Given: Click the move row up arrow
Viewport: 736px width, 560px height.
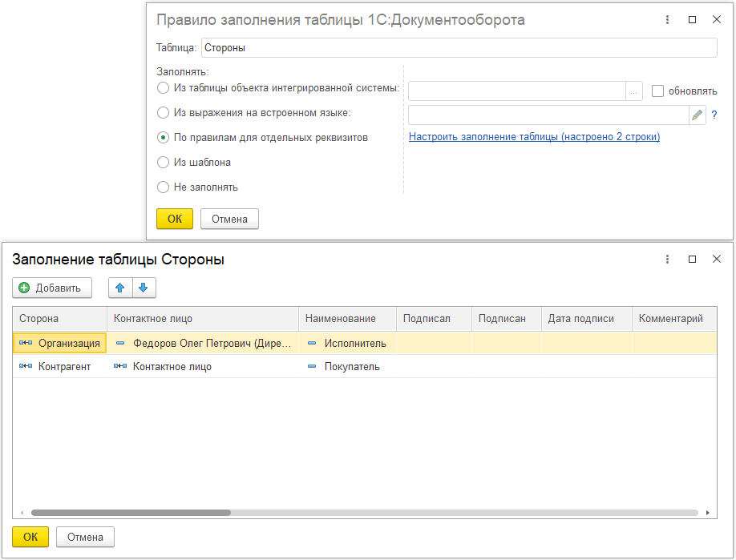Looking at the screenshot, I should (x=120, y=288).
